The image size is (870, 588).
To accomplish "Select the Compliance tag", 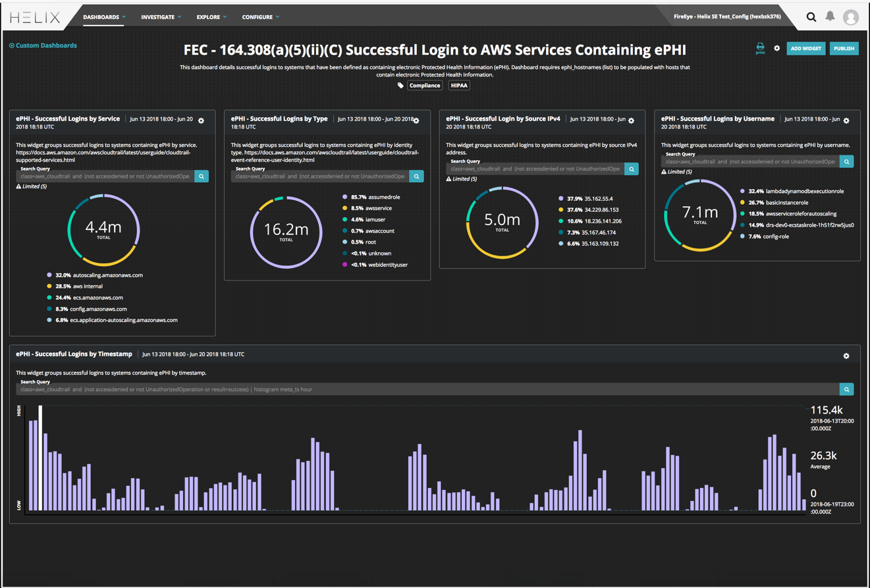I will (x=425, y=86).
